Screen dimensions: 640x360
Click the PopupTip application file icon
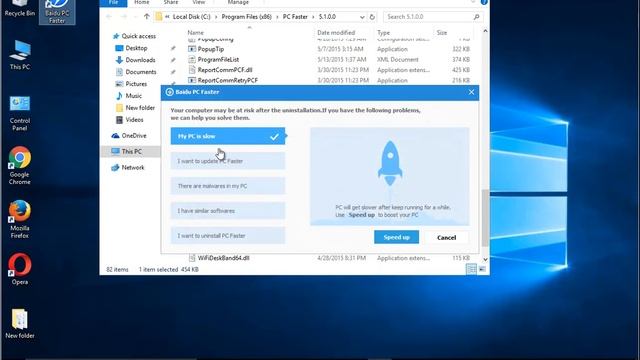pyautogui.click(x=192, y=49)
